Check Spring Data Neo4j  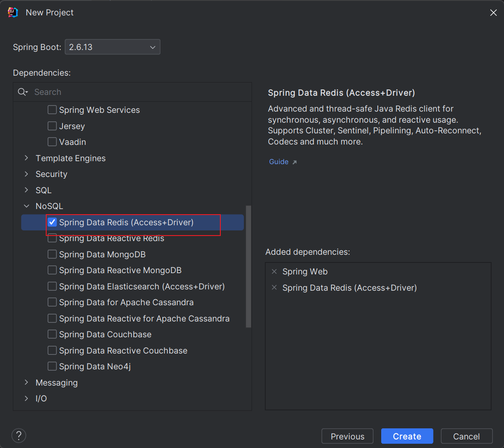(x=52, y=366)
